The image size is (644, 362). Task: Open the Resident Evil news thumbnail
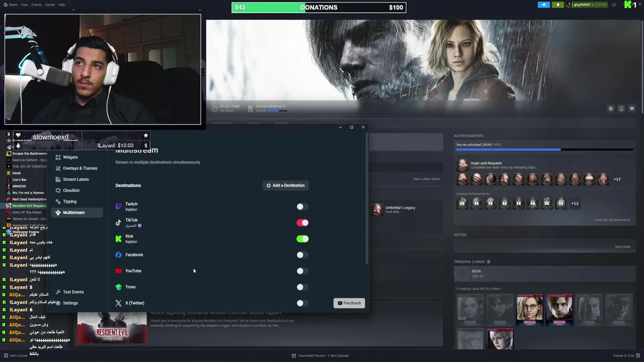[112, 327]
